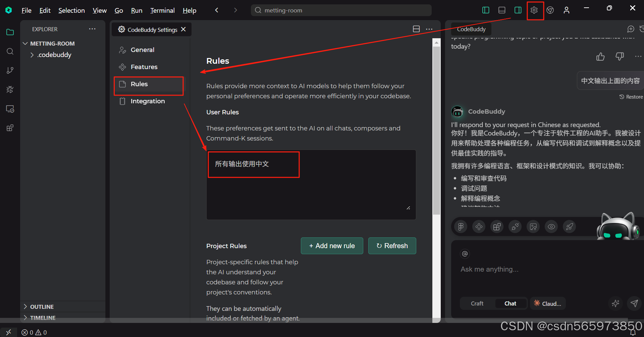Screen dimensions: 644x337
Task: Open the Source Control sidebar icon
Action: click(x=10, y=70)
